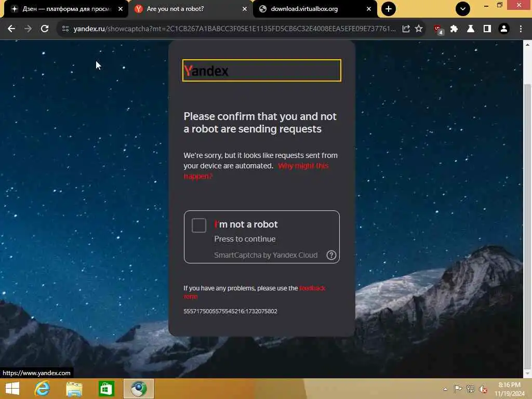Open the Extensions puzzle icon
The image size is (532, 399).
(454, 29)
